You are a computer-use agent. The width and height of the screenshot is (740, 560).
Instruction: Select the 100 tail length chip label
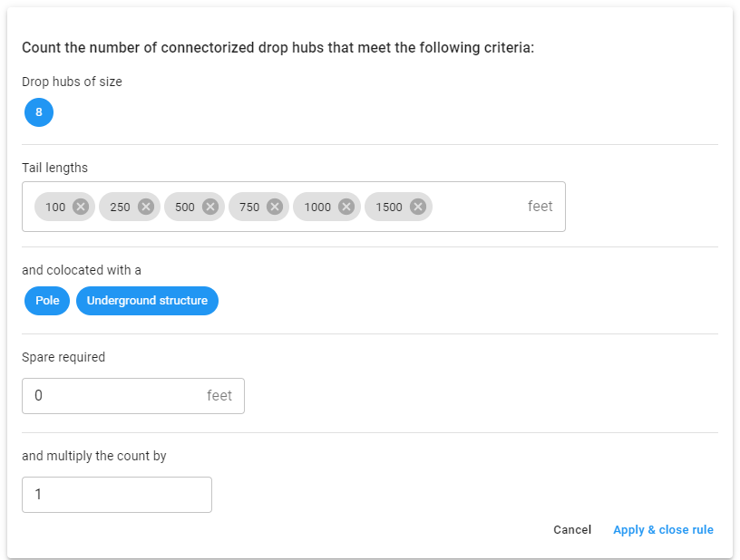[55, 207]
